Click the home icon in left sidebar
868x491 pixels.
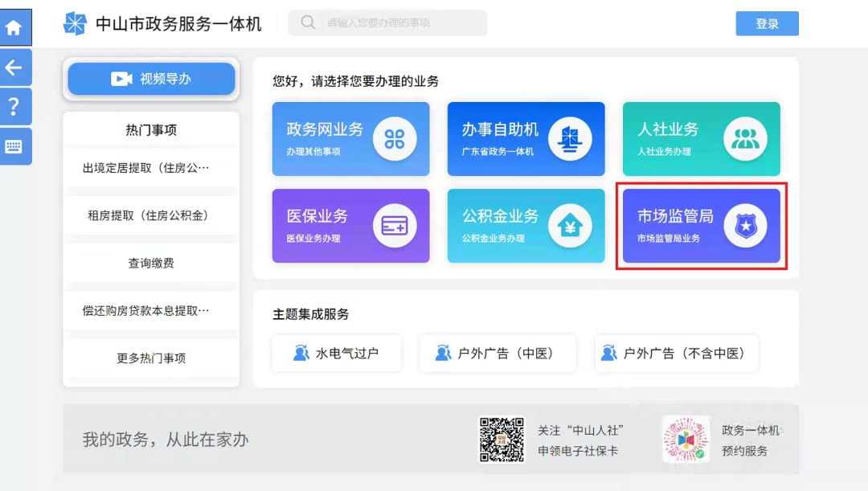pos(15,27)
